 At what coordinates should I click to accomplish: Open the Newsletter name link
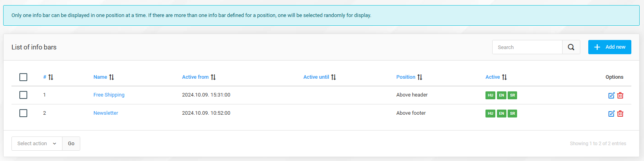pyautogui.click(x=106, y=113)
